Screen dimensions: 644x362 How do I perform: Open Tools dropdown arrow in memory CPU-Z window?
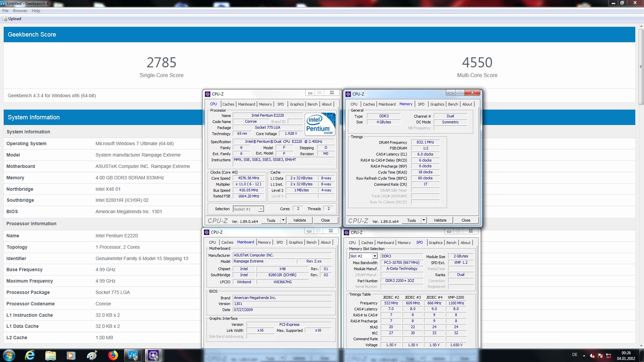[x=424, y=220]
